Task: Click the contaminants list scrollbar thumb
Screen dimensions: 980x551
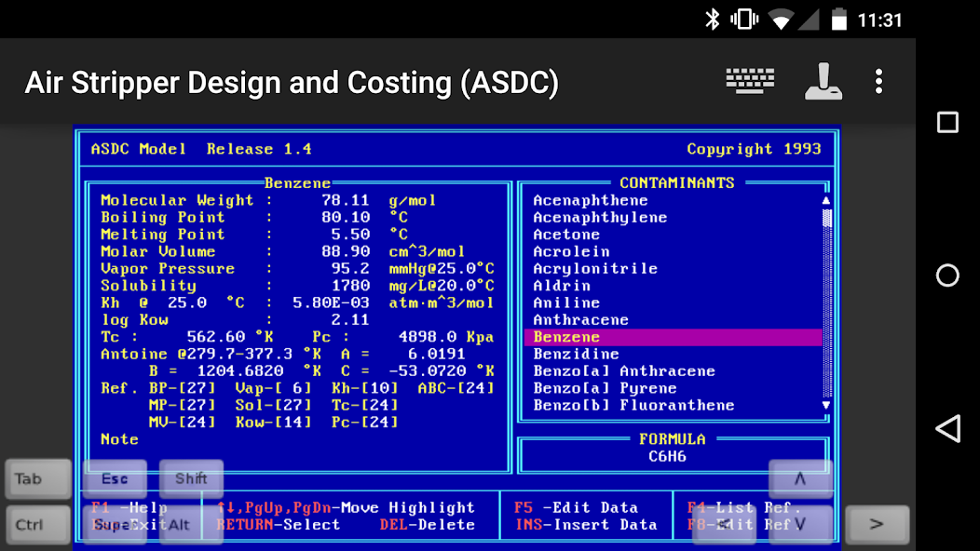Action: [826, 218]
